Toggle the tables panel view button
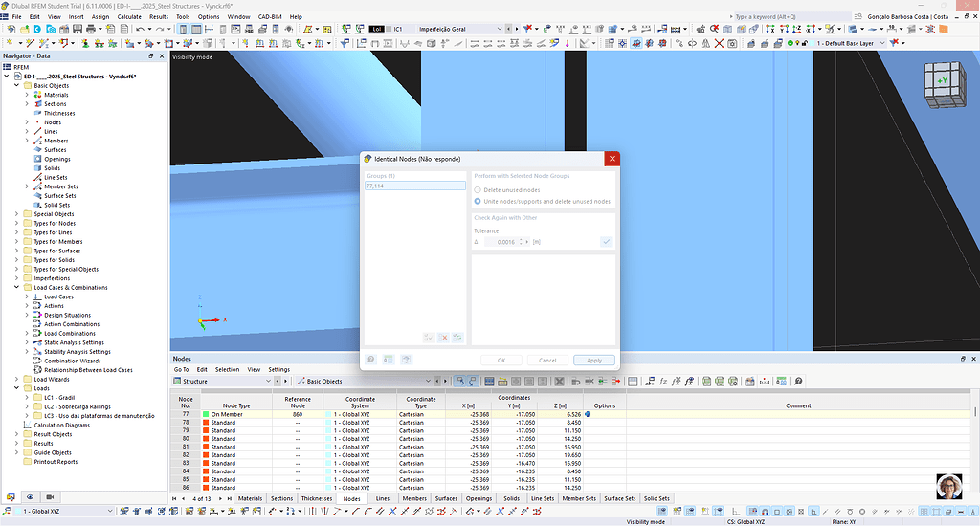 click(x=196, y=29)
